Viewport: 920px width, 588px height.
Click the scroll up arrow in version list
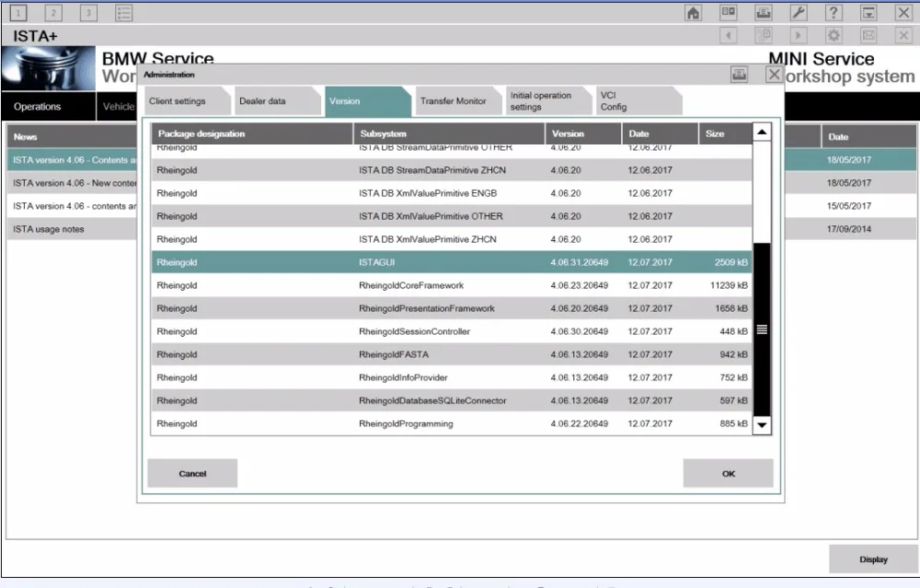point(762,132)
